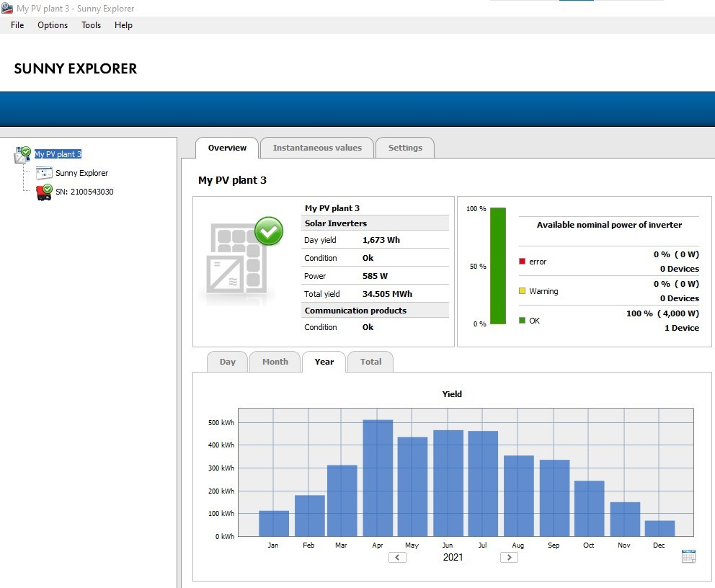The image size is (715, 588).
Task: Click the Sep yield bar
Action: (x=554, y=498)
